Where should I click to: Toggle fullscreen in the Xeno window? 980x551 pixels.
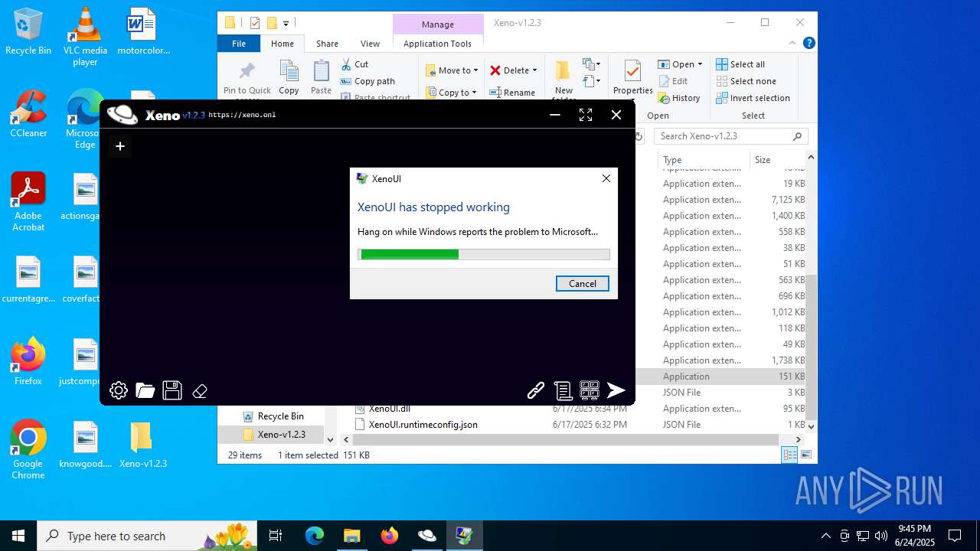[x=586, y=115]
